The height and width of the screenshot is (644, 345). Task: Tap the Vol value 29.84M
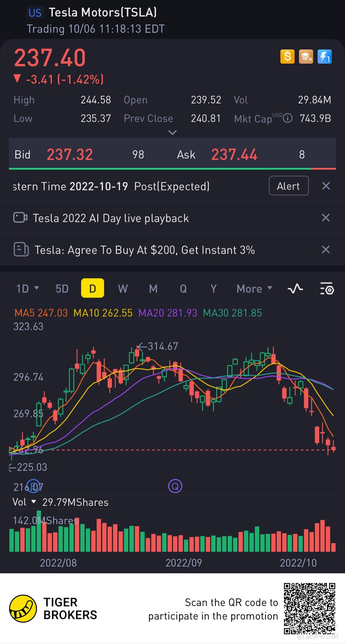point(315,100)
